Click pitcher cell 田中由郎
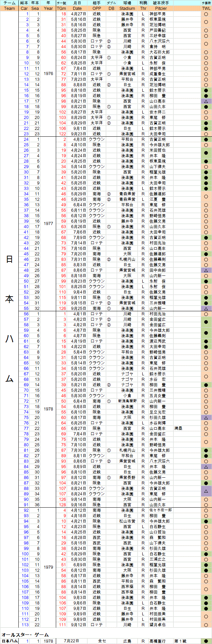212x644 pixels. [x=161, y=270]
